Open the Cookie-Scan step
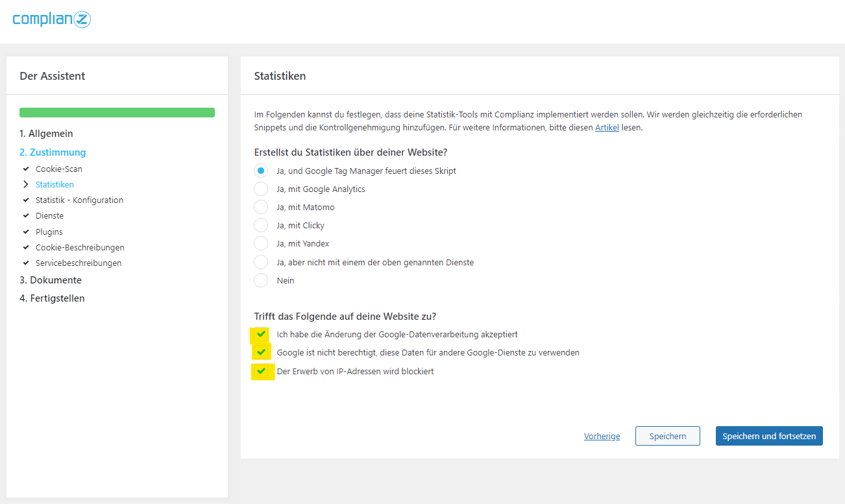 [59, 169]
